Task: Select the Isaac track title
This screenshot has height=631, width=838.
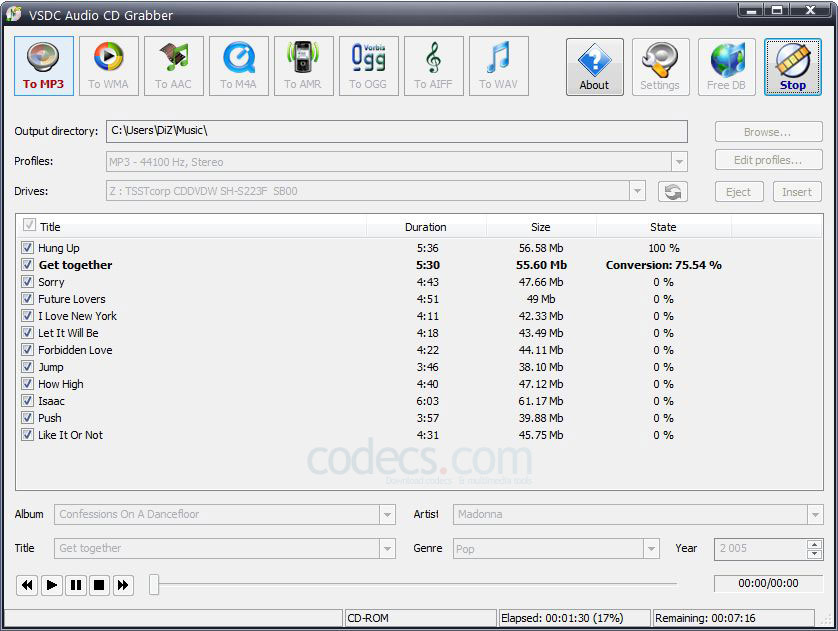Action: tap(51, 401)
